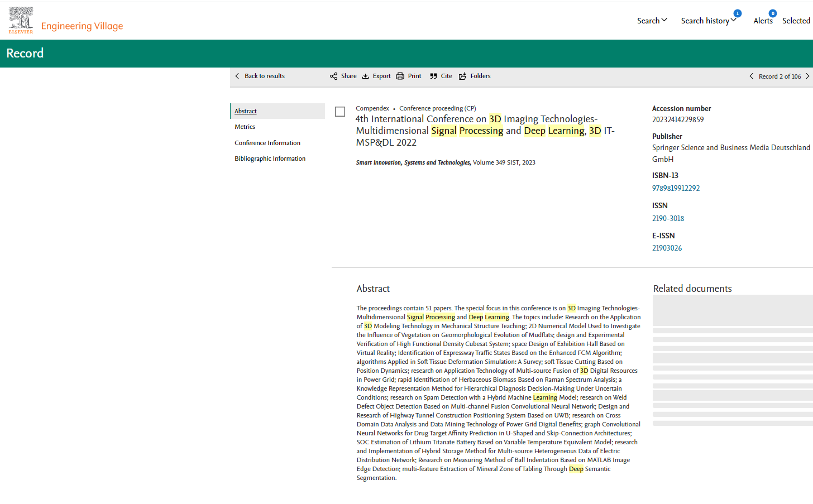
Task: Click the Record page header
Action: pos(25,53)
